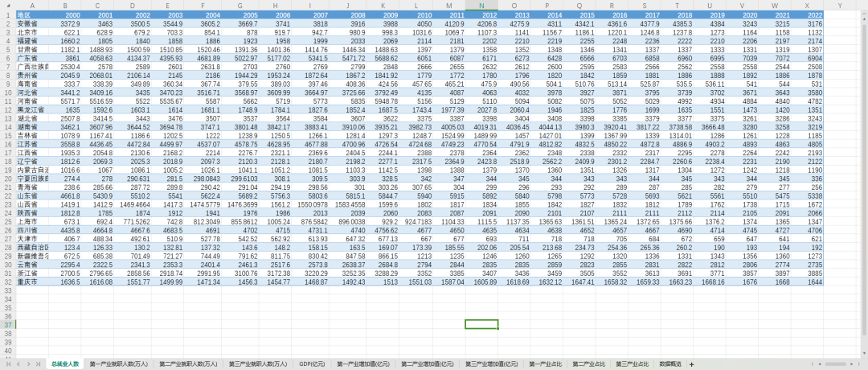Switch to 第一产业就职人数(万人) sheet tab
Viewport: 868px width, 370px height.
click(x=118, y=364)
